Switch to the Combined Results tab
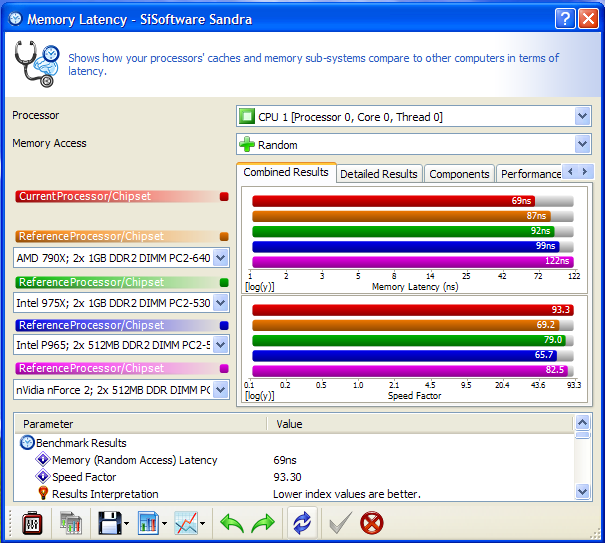The height and width of the screenshot is (543, 605). [286, 172]
